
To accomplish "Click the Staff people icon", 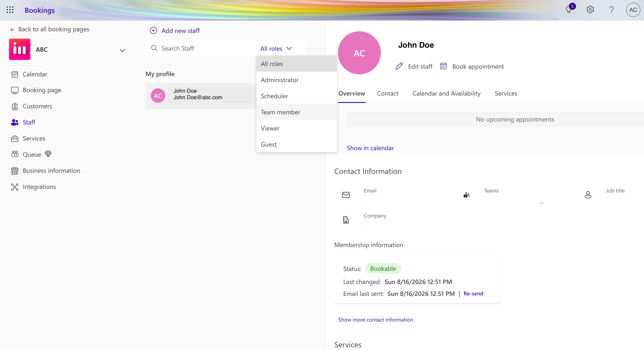I will 15,122.
